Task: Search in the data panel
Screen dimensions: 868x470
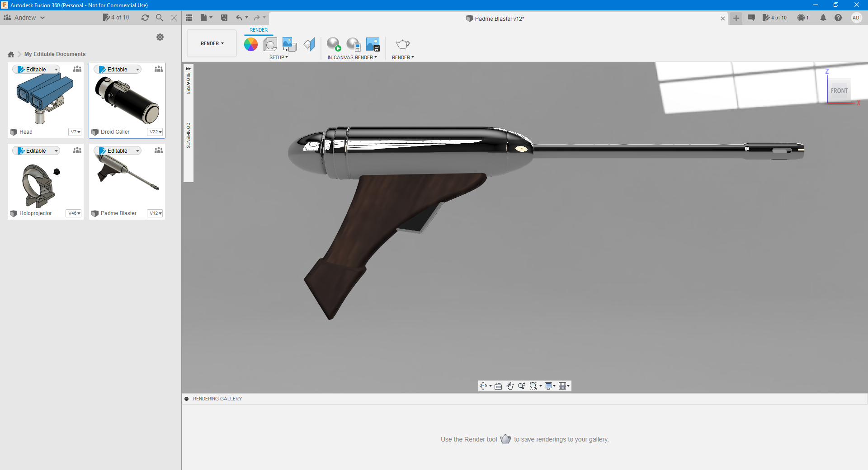Action: [160, 18]
